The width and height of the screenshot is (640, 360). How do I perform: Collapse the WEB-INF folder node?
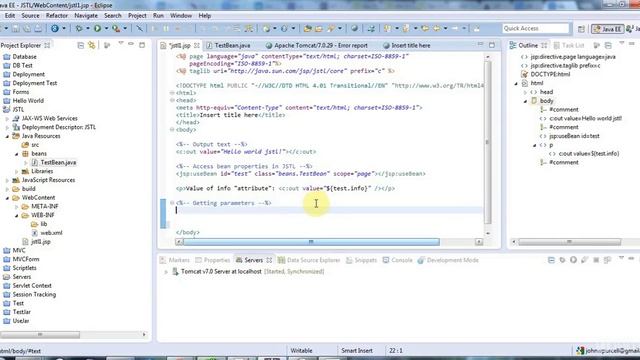(17, 216)
